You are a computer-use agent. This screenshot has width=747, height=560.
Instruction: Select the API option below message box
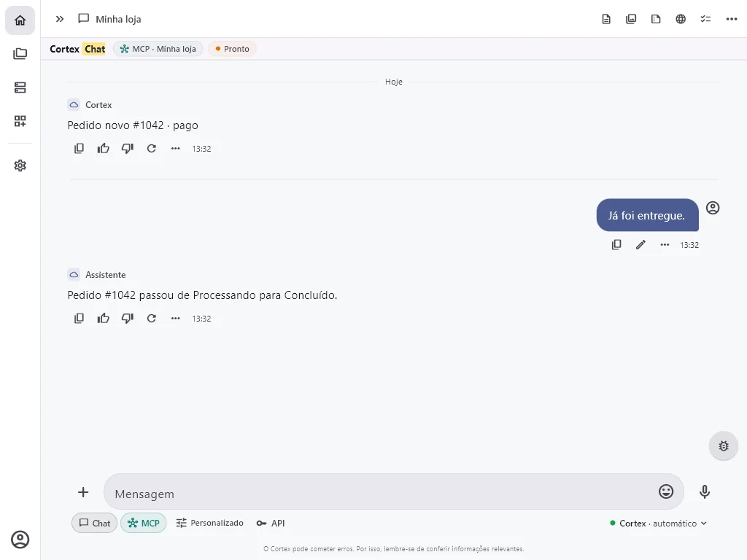point(271,523)
